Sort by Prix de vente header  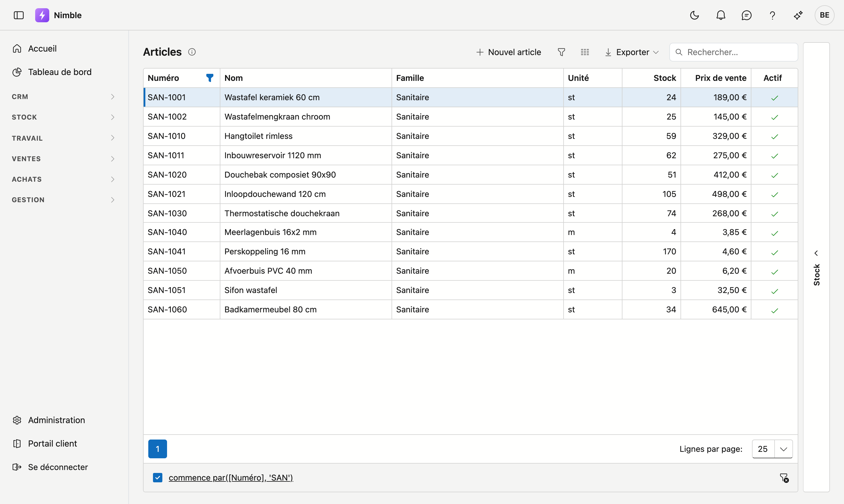coord(716,78)
